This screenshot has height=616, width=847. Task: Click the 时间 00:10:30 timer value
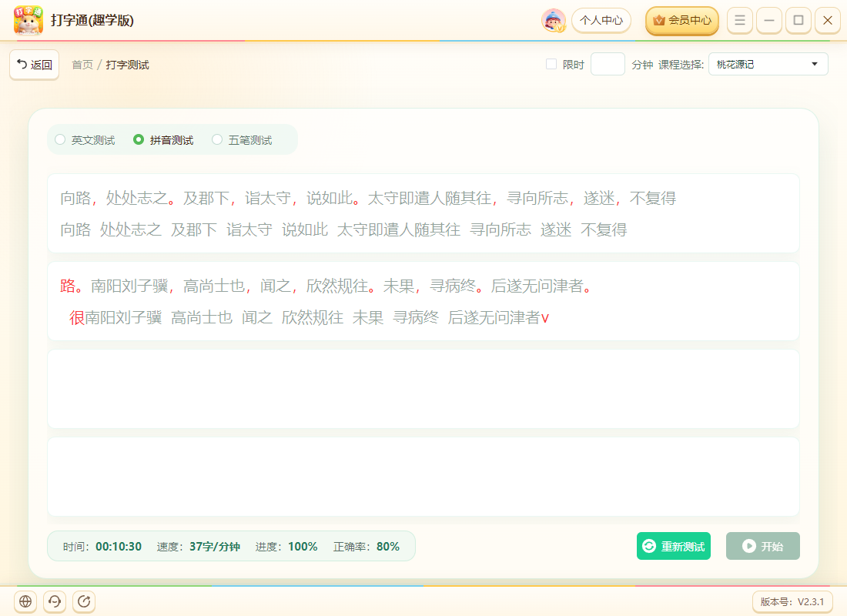[x=119, y=547]
